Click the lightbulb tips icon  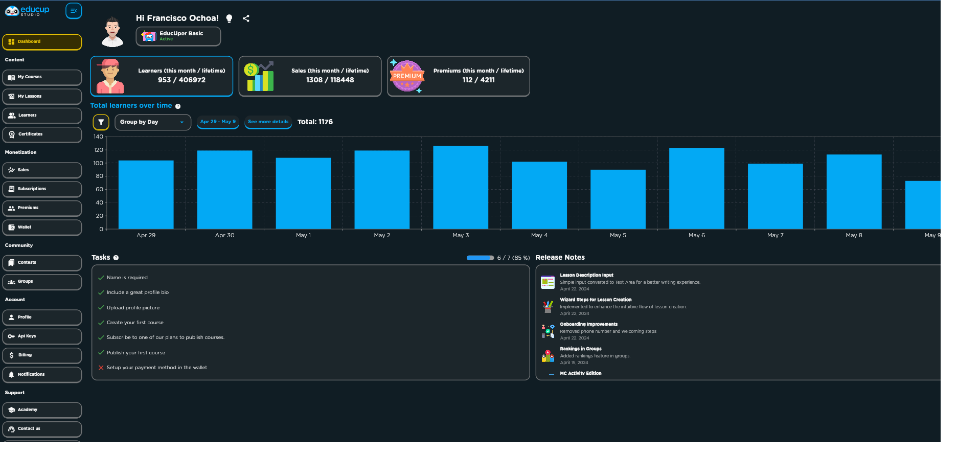pyautogui.click(x=229, y=18)
